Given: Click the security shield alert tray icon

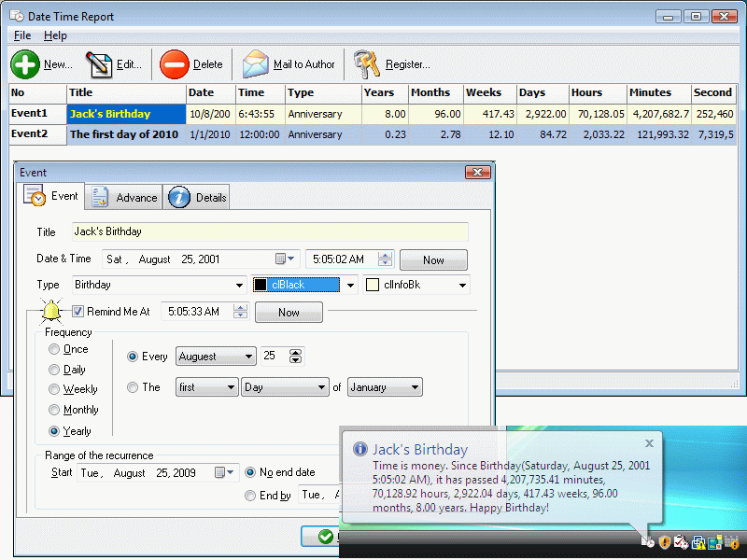Looking at the screenshot, I should [x=664, y=542].
